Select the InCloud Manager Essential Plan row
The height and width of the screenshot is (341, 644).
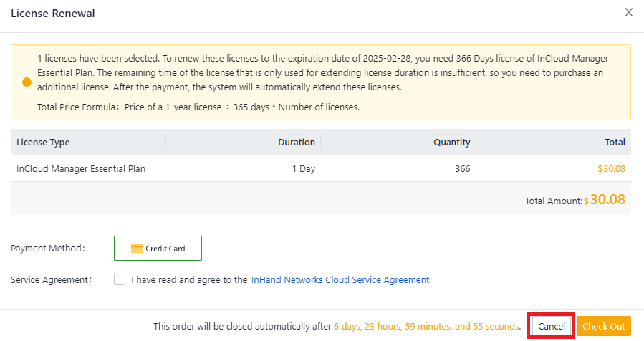pyautogui.click(x=81, y=169)
